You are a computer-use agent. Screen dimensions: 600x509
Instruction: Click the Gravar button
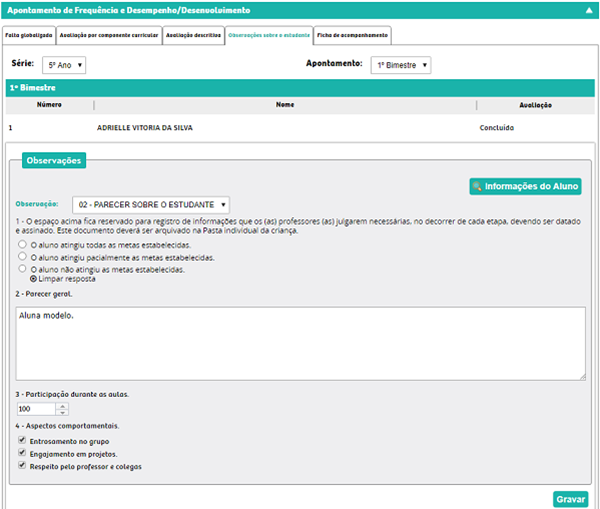click(570, 499)
